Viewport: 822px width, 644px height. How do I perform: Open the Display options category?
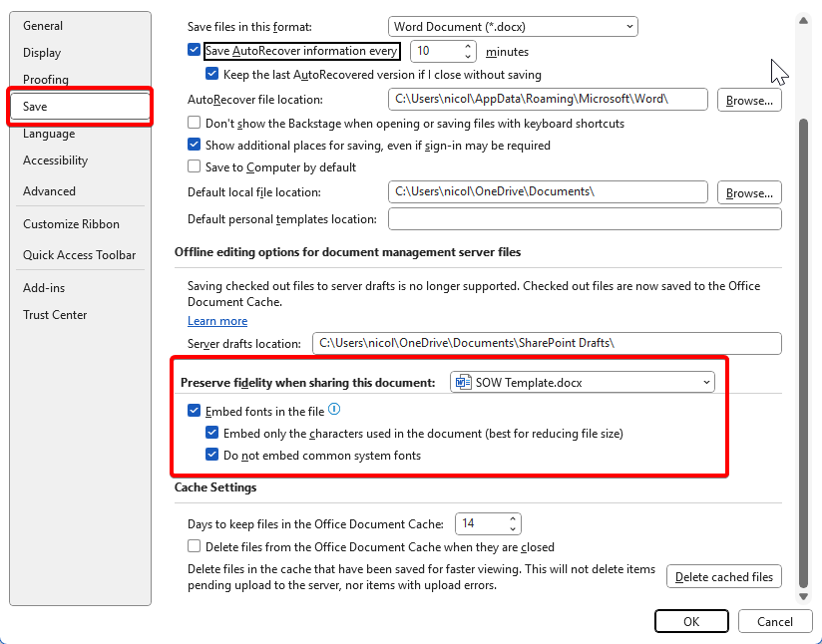point(80,53)
